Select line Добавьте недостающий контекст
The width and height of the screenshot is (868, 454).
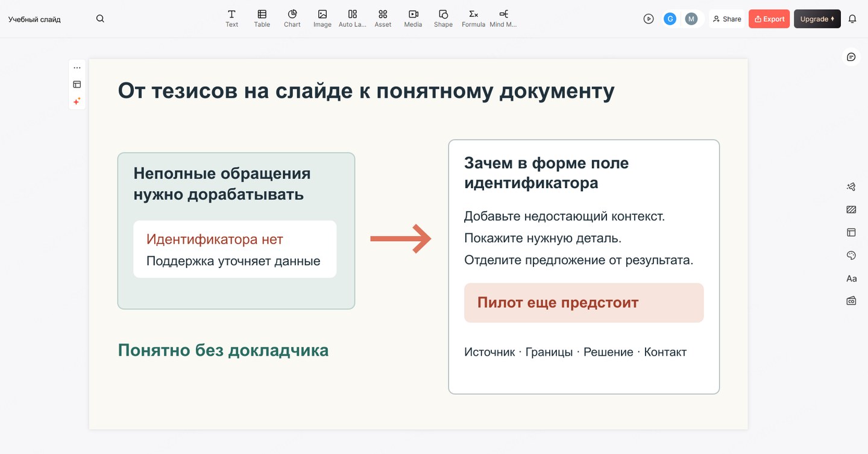pos(564,216)
